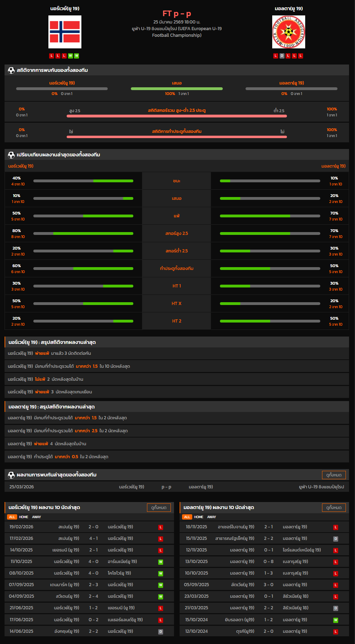Click the Malta Football Association crest
The width and height of the screenshot is (355, 644).
(288, 32)
